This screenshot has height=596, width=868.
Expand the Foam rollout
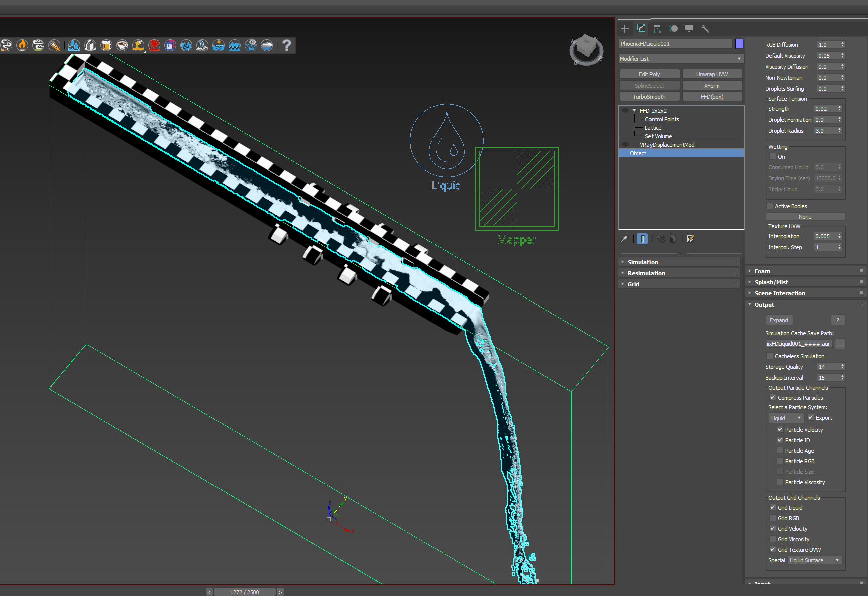click(806, 271)
